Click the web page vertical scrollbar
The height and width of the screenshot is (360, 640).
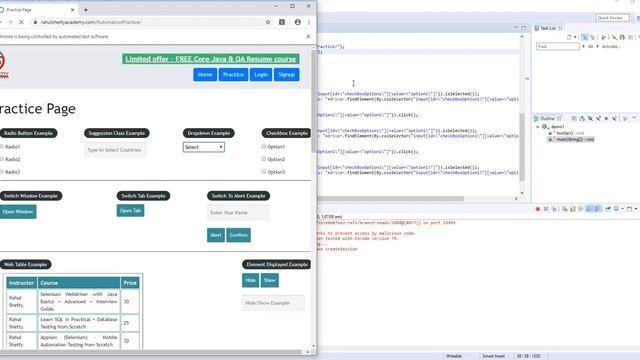tap(313, 102)
